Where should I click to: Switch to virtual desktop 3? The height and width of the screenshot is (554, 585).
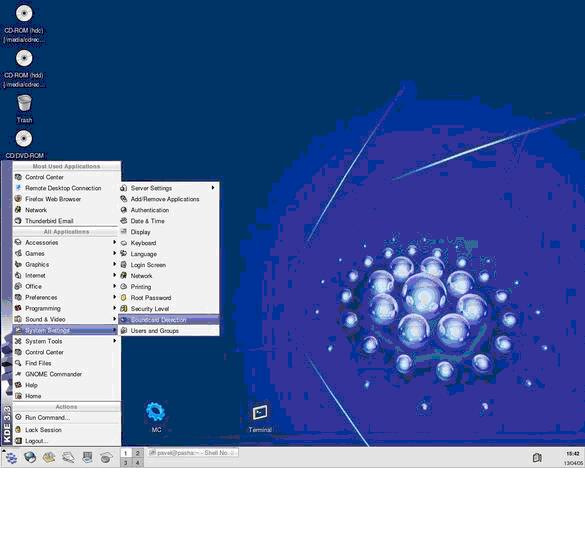(126, 463)
